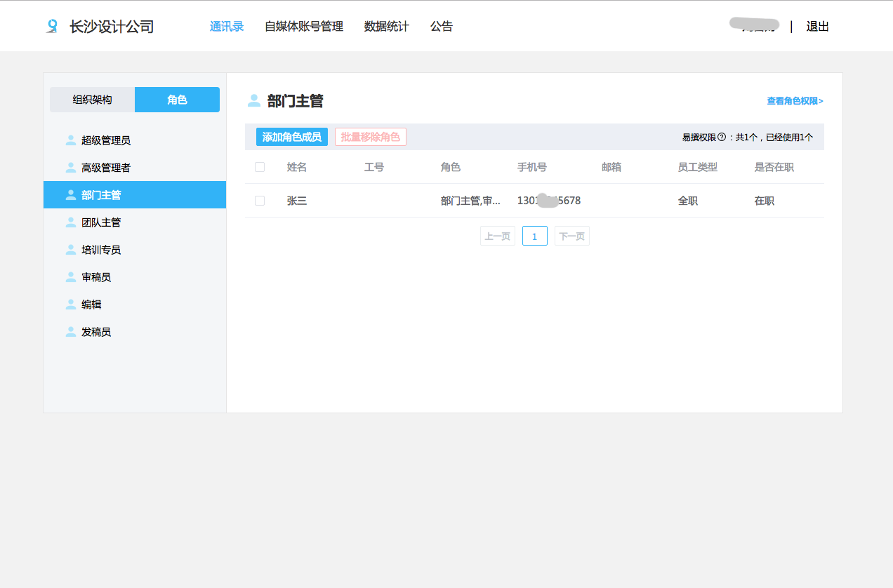
Task: Select the header select-all checkbox
Action: (x=260, y=167)
